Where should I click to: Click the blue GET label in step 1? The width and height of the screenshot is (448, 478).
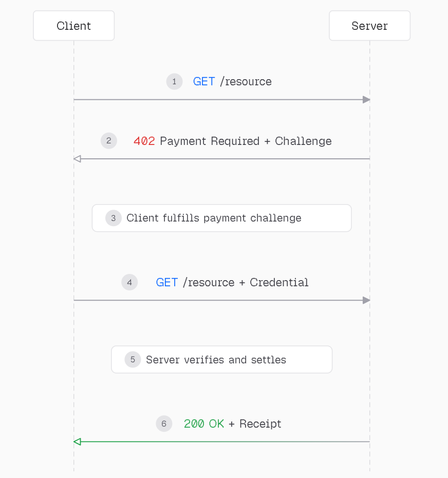tap(204, 82)
